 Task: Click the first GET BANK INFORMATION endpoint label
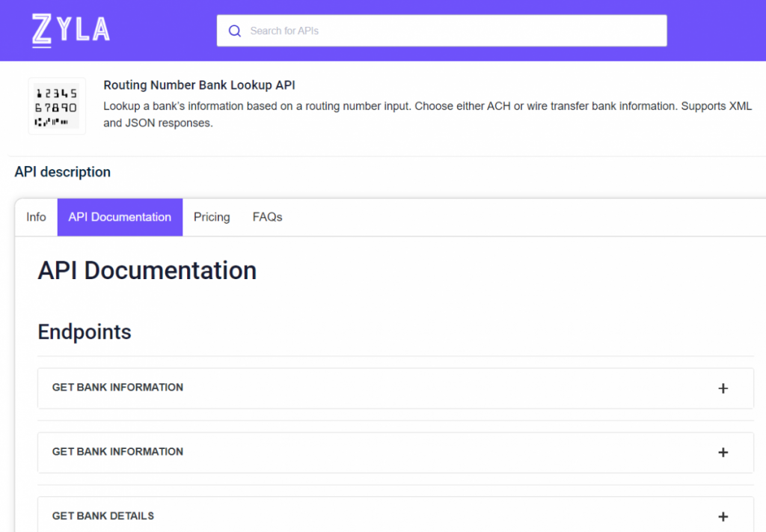tap(117, 388)
